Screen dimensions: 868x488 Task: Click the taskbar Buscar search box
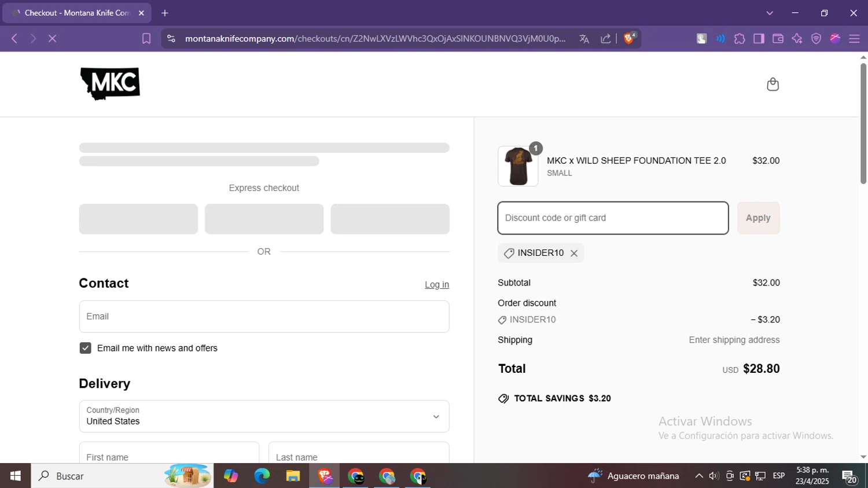[122, 476]
